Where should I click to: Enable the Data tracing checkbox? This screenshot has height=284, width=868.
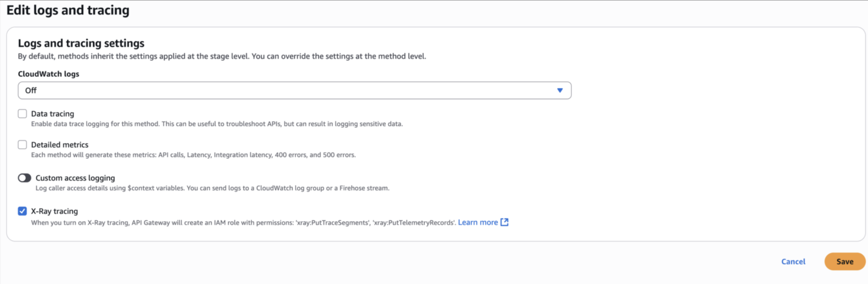22,114
